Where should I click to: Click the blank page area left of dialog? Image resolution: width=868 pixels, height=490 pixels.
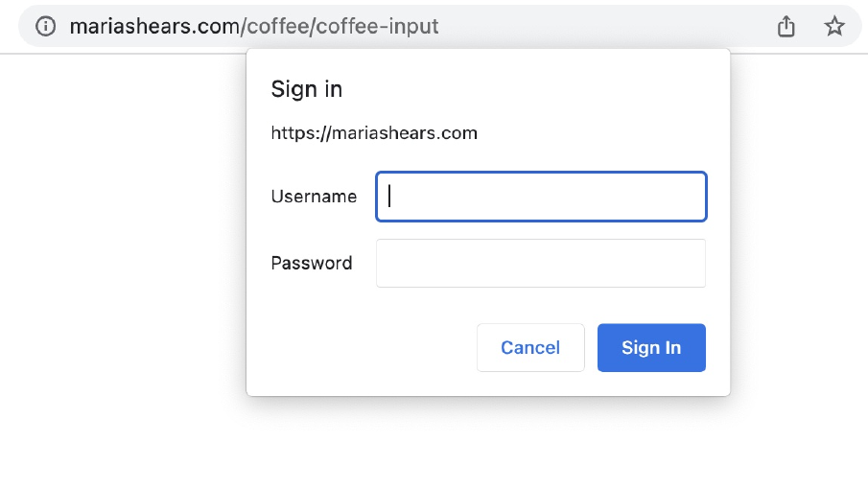pyautogui.click(x=122, y=249)
